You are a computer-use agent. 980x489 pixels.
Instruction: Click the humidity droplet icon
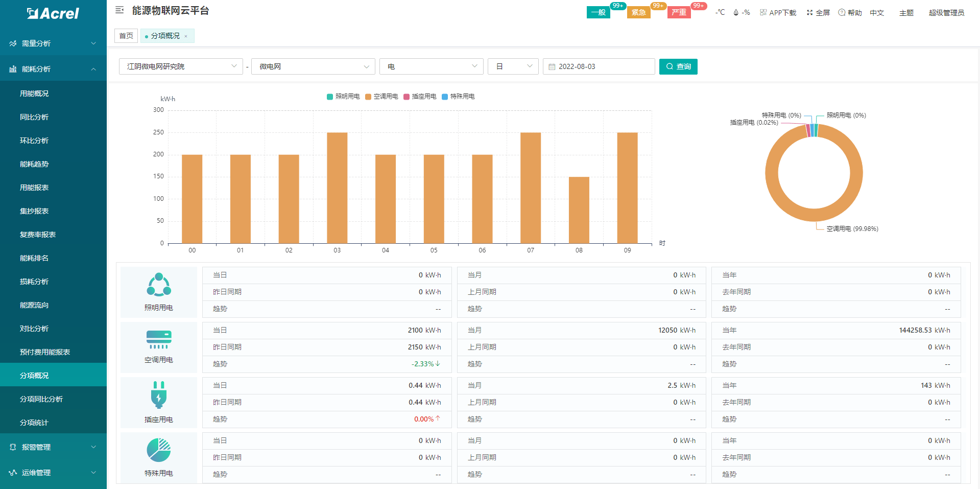(x=736, y=12)
